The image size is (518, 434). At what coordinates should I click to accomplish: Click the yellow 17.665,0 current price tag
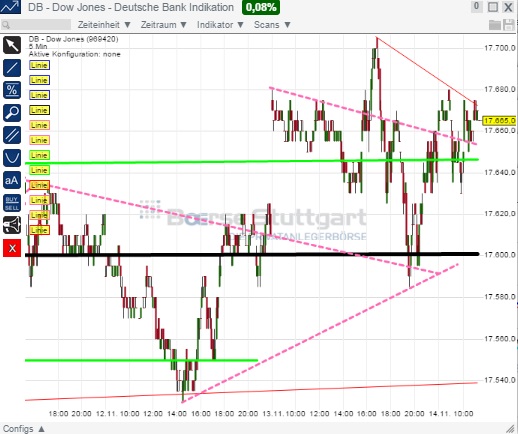pos(500,120)
